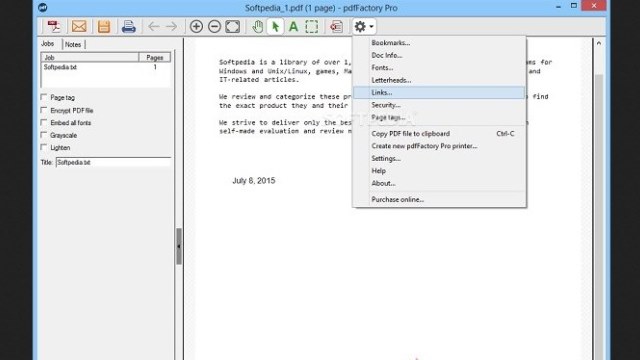Enable the Encrypt PDF file checkbox
This screenshot has width=640, height=360.
44,110
